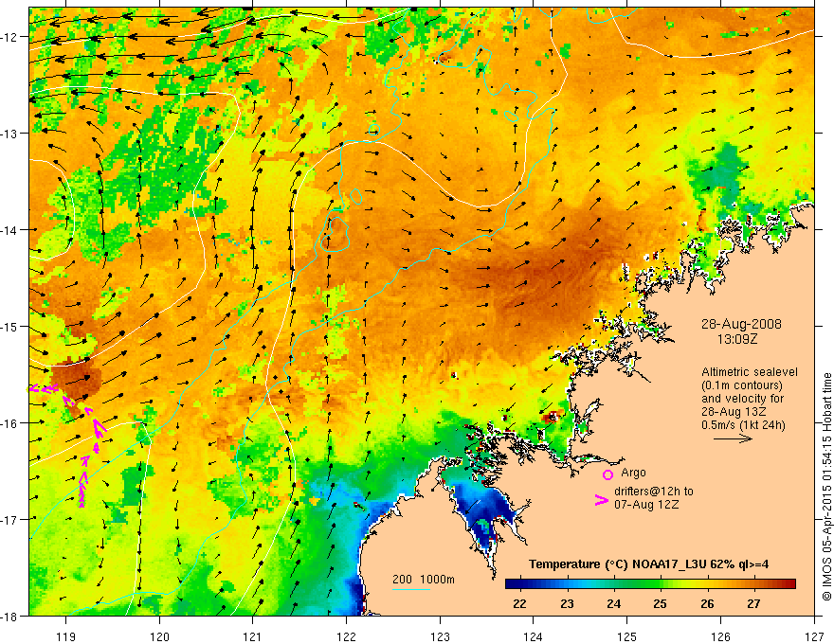Click the longitude axis label 123

[x=440, y=636]
